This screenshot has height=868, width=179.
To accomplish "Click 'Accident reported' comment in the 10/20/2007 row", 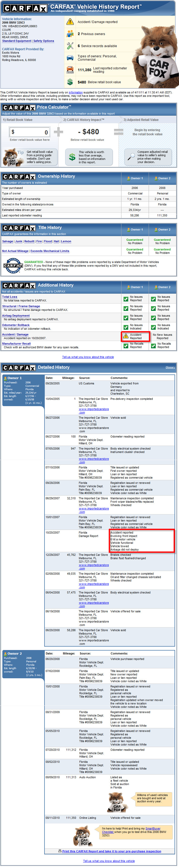I will (x=122, y=533).
